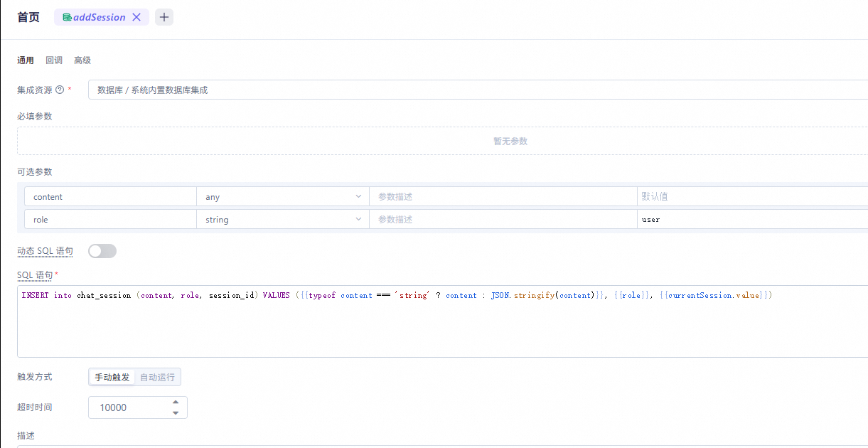Viewport: 868px width, 448px height.
Task: Edit the default value user for role
Action: tap(752, 220)
